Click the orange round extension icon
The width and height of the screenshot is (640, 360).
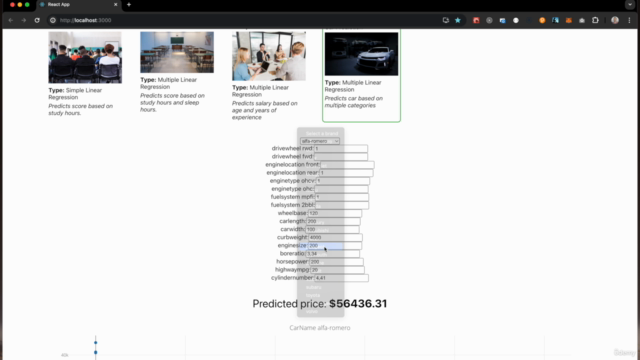pyautogui.click(x=542, y=20)
